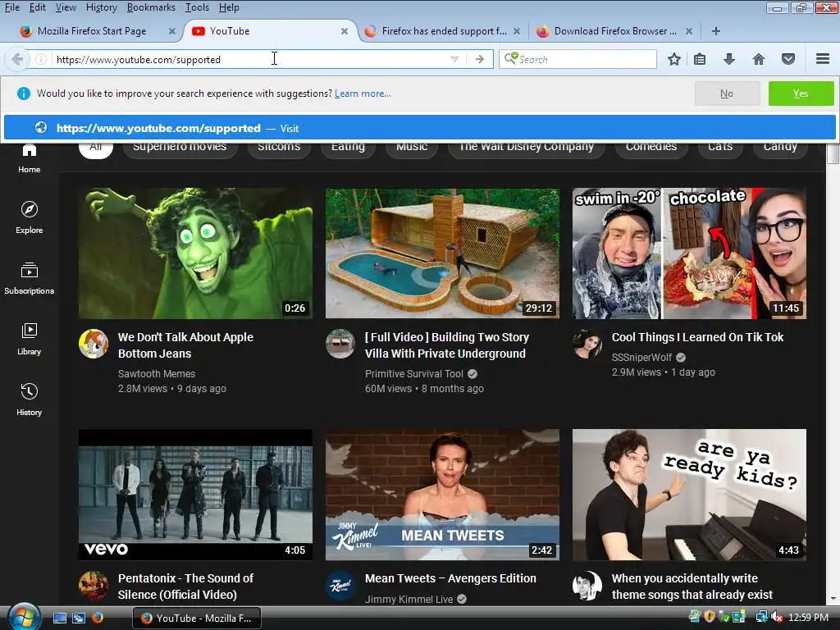Close the YouTube tab
This screenshot has width=840, height=630.
(x=345, y=31)
